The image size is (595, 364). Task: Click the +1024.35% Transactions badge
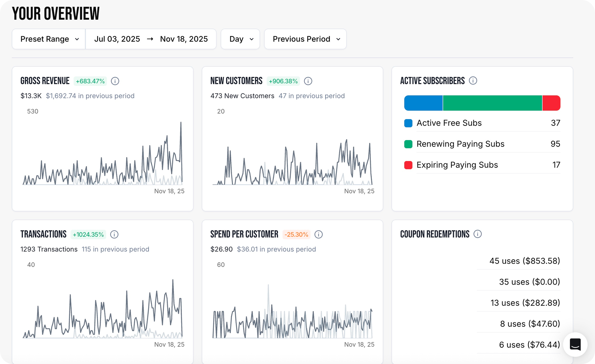(88, 234)
